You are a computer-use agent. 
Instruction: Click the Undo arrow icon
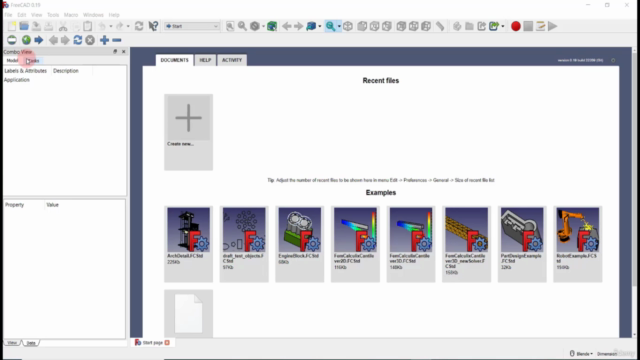[102, 26]
